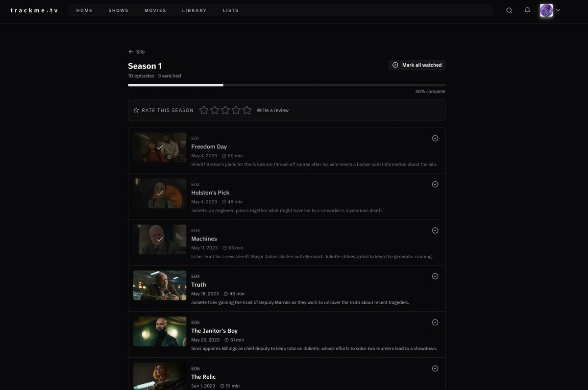Open Machines episode thumbnail
Image resolution: width=588 pixels, height=390 pixels.
[160, 240]
